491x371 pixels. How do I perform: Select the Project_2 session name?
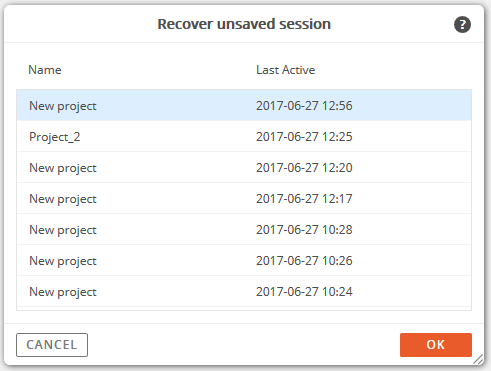[55, 137]
